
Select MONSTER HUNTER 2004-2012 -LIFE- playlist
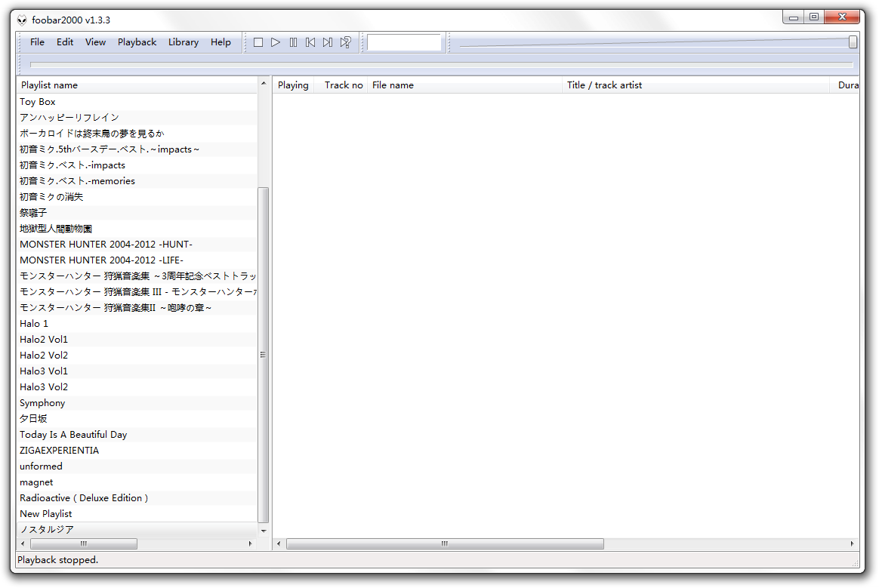click(137, 260)
